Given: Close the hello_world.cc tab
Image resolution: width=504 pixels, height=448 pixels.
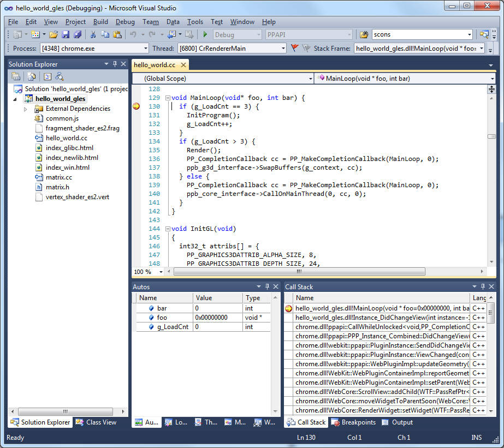Looking at the screenshot, I should [x=183, y=65].
